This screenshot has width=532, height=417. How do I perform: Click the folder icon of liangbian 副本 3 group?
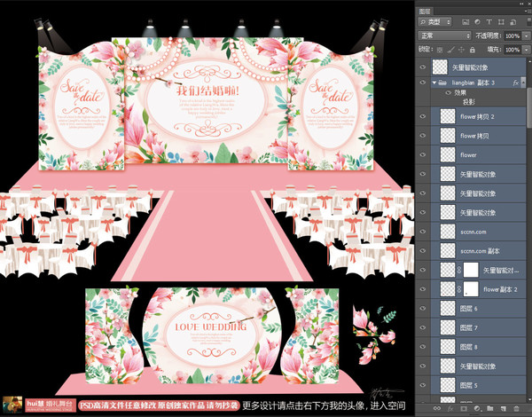click(442, 83)
